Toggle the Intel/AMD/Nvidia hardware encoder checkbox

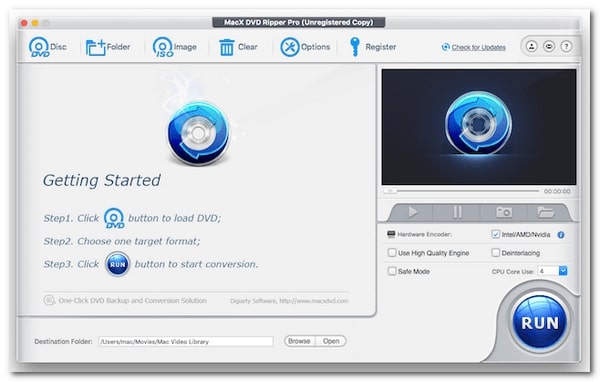[496, 234]
